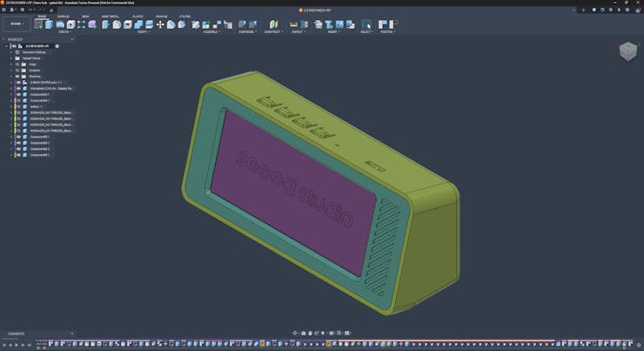This screenshot has width=644, height=351.
Task: Click the ViewCube in the viewport corner
Action: click(x=627, y=52)
